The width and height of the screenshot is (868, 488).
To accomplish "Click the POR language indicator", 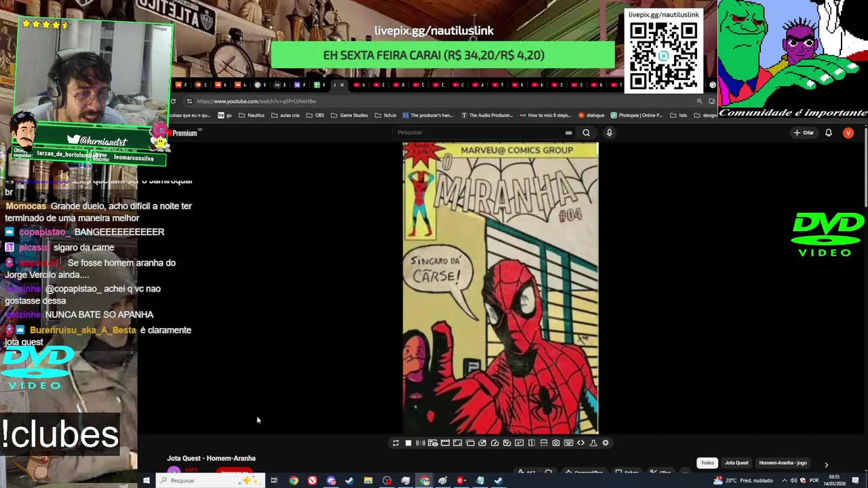I will [814, 481].
